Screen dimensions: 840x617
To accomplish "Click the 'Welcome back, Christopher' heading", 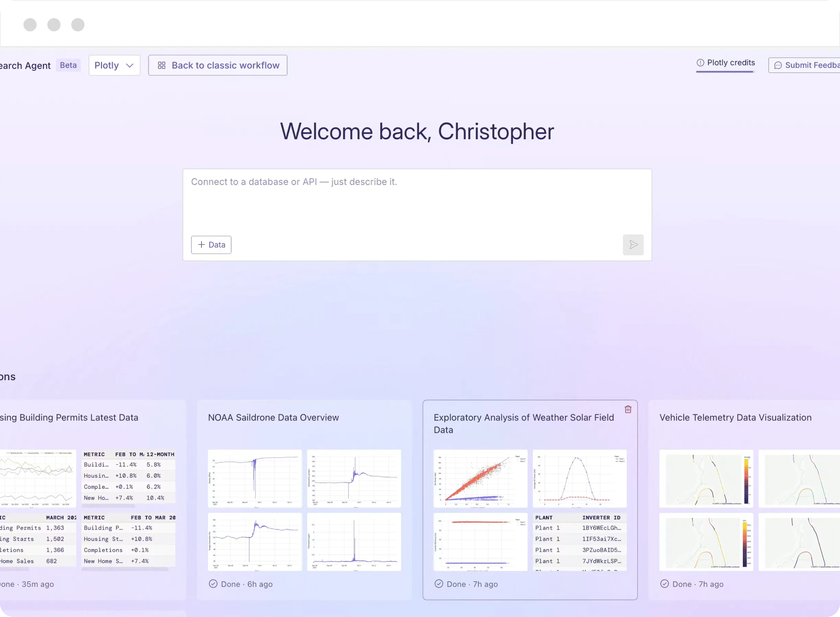I will click(x=417, y=131).
